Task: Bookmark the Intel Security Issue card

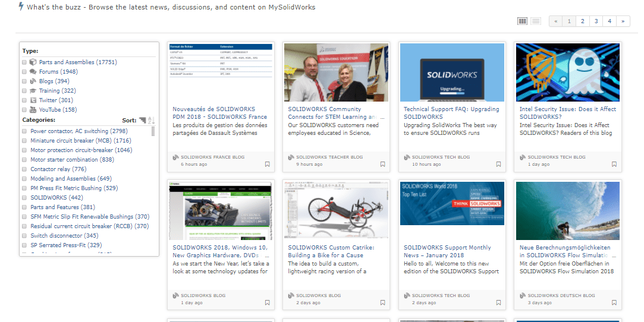Action: pyautogui.click(x=614, y=164)
